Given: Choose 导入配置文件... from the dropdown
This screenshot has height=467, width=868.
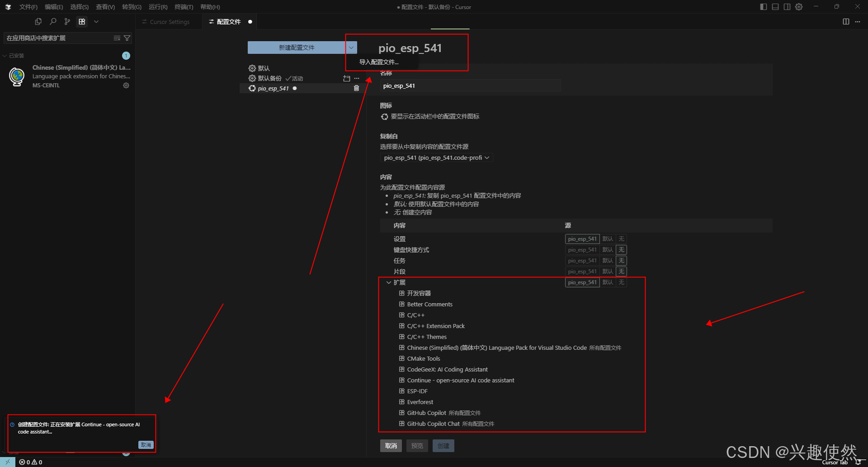Looking at the screenshot, I should click(x=379, y=62).
